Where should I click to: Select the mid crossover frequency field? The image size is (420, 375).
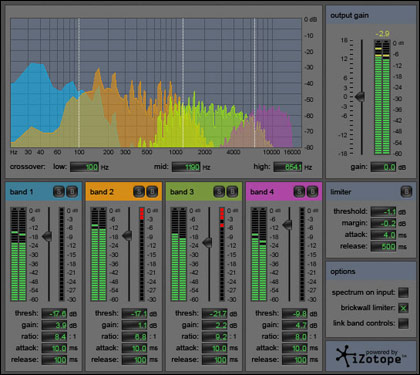(186, 167)
